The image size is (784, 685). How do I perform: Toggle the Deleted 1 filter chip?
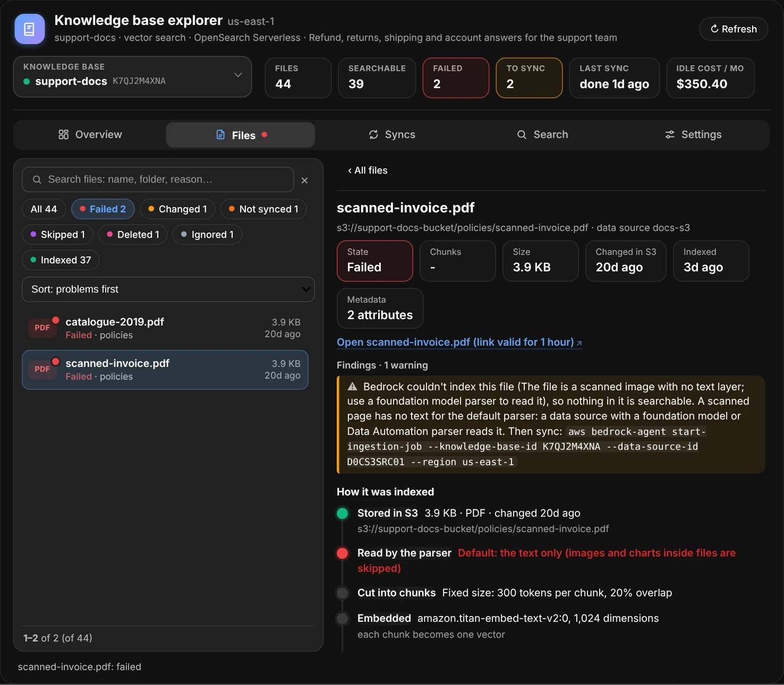(x=133, y=235)
